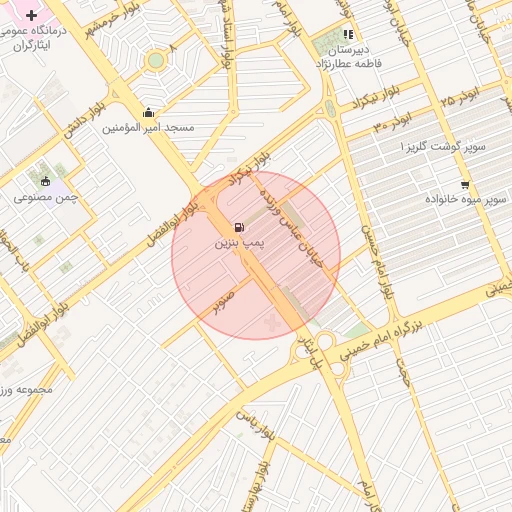Select the بلوار یاس street label

point(256,426)
